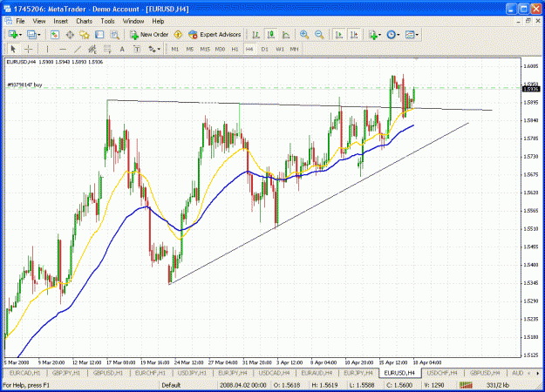This screenshot has height=392, width=545.
Task: Restore down the inner chart window
Action: click(x=528, y=21)
